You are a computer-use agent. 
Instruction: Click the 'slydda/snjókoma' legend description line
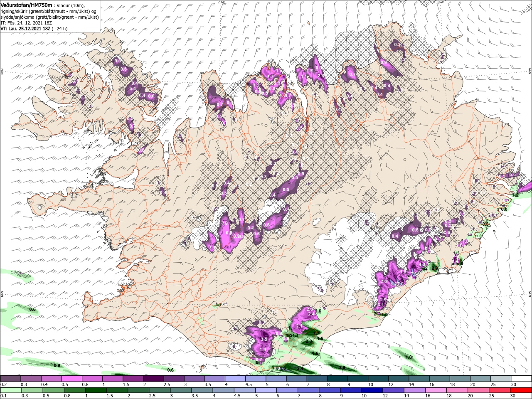[x=49, y=17]
